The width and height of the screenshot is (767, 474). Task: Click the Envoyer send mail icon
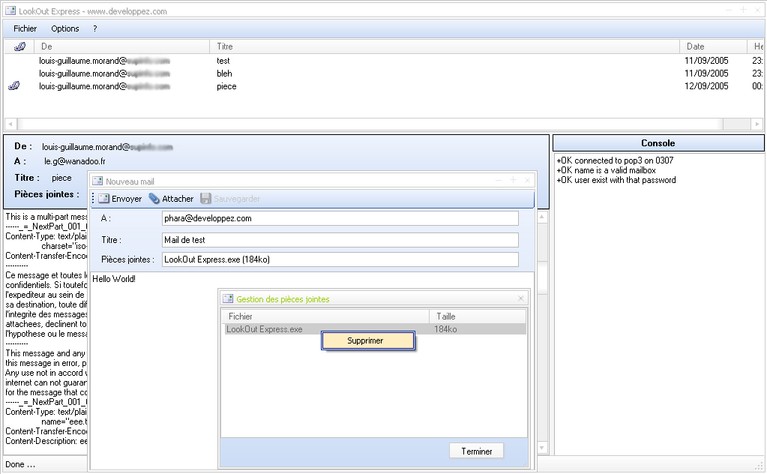point(103,199)
